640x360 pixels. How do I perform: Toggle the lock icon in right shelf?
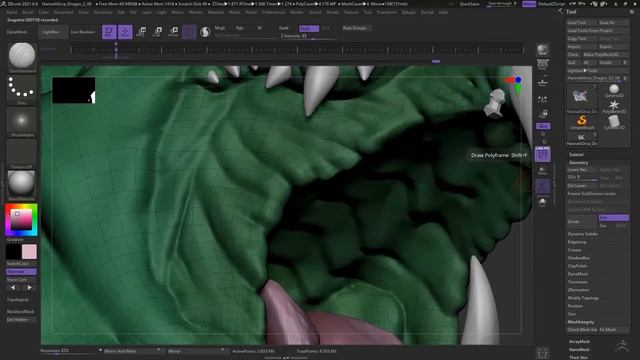tap(543, 114)
